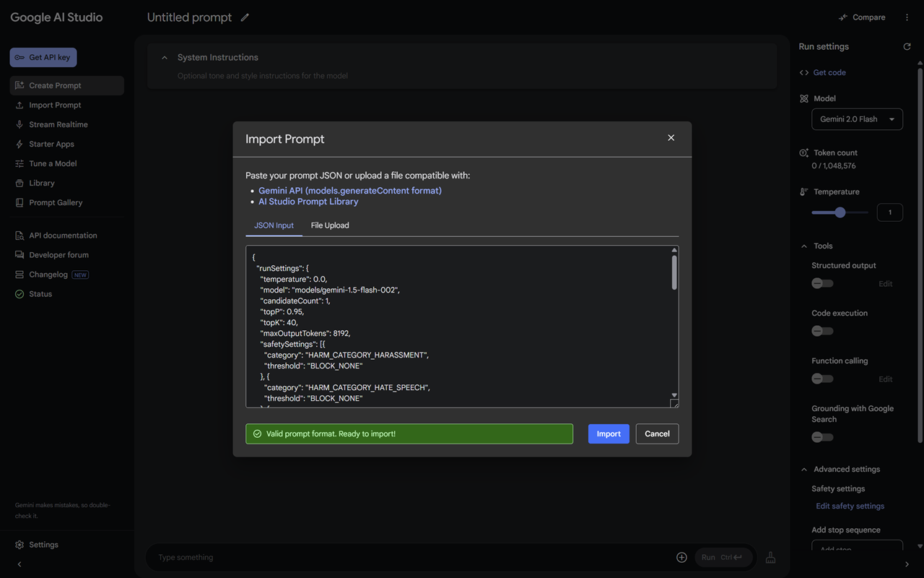The image size is (924, 578).
Task: Click the Untitled prompt title
Action: (x=189, y=17)
